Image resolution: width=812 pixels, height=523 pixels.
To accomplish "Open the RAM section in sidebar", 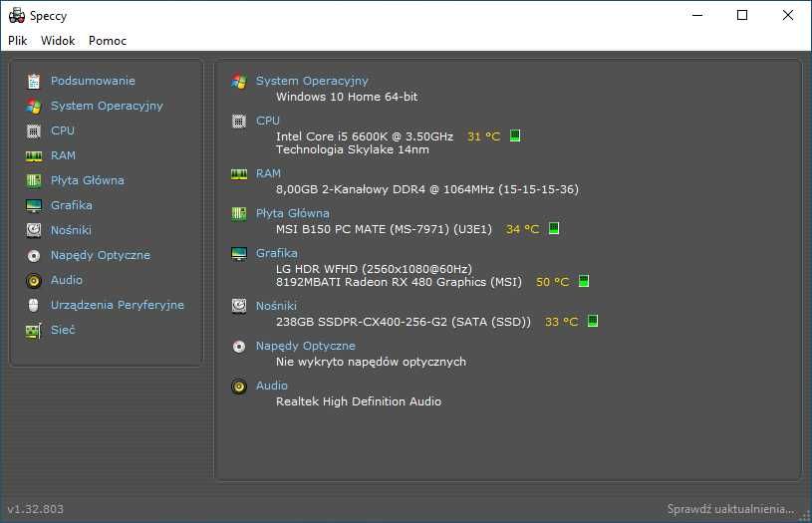I will click(x=63, y=155).
